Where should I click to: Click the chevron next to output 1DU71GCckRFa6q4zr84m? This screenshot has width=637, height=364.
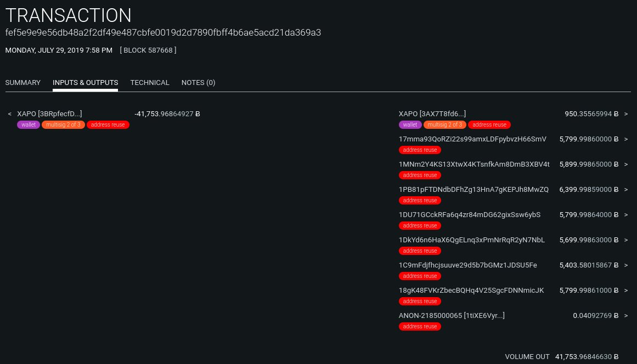(625, 214)
